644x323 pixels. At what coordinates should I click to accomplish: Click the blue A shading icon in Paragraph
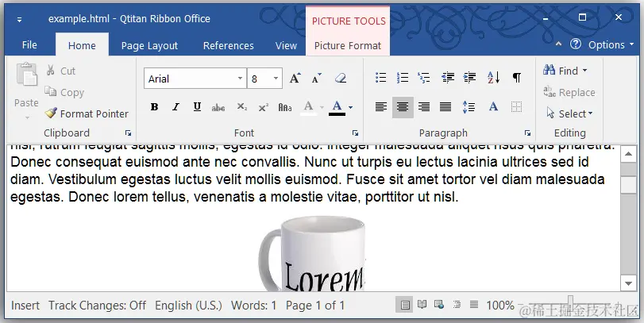click(493, 107)
